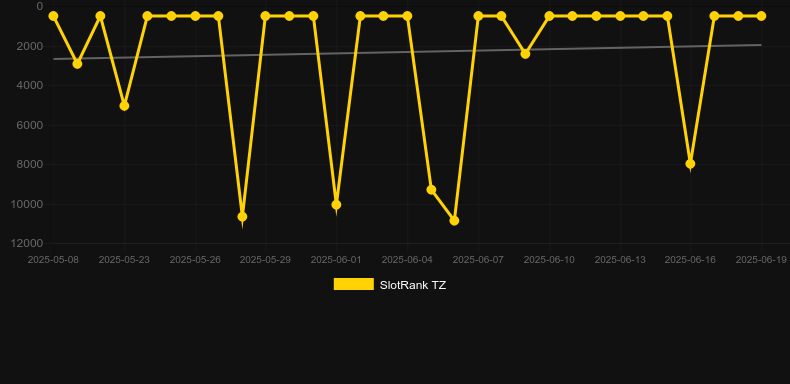Click the data point near 2400 after 2025-06-07
This screenshot has height=384, width=790.
[x=525, y=53]
